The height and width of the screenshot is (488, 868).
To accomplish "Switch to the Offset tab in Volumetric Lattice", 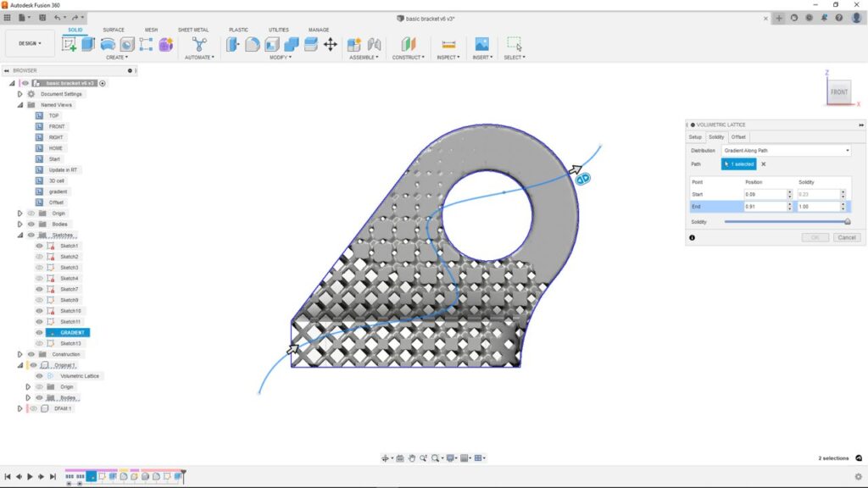I will tap(738, 136).
